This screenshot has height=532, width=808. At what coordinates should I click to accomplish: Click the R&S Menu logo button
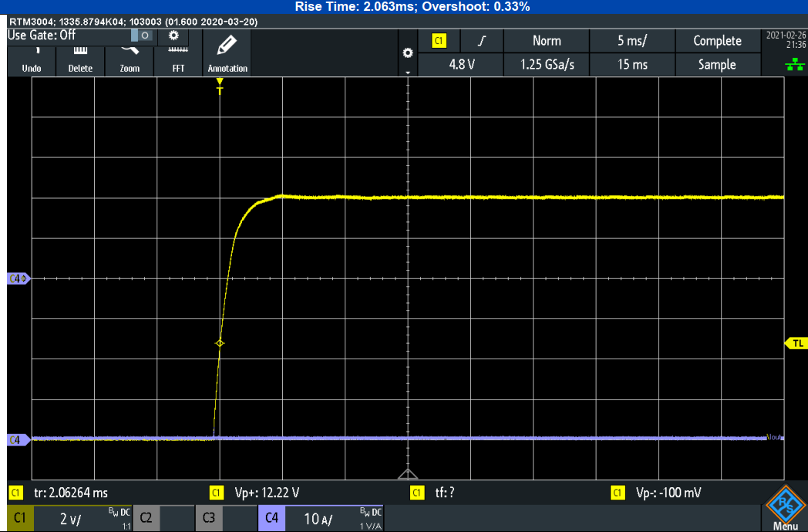(785, 510)
